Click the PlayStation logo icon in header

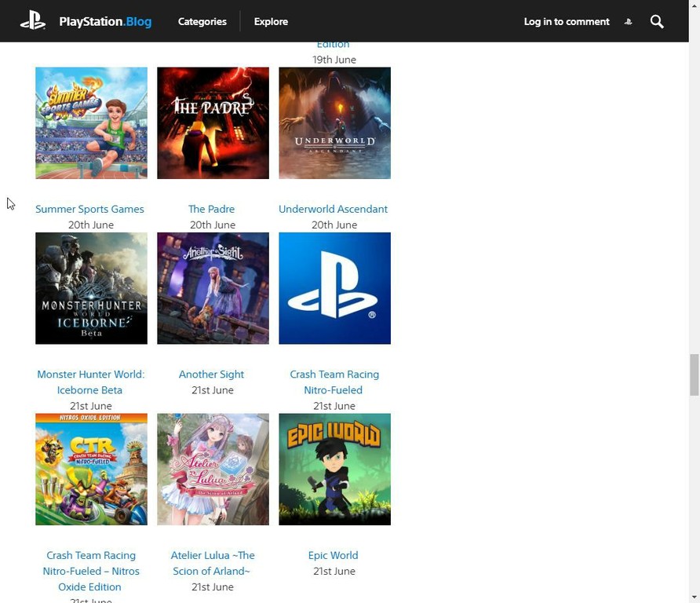tap(33, 21)
